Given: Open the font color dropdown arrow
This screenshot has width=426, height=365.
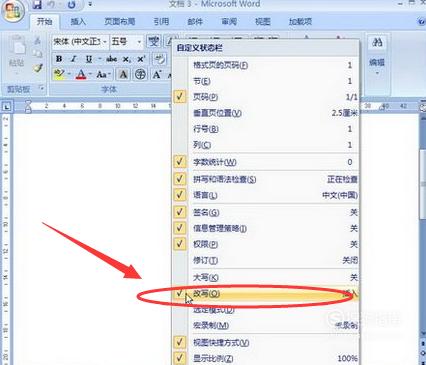Looking at the screenshot, I should (x=90, y=74).
